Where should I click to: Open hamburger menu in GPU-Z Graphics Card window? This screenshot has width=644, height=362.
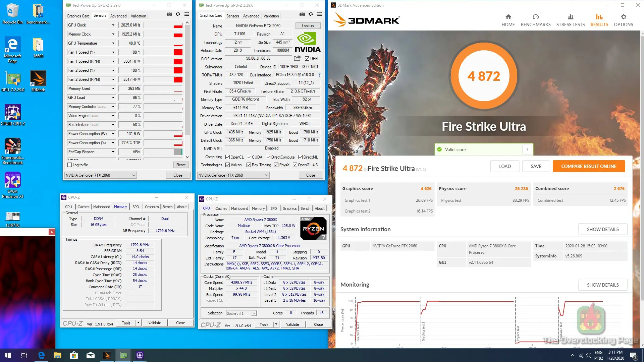pyautogui.click(x=320, y=14)
